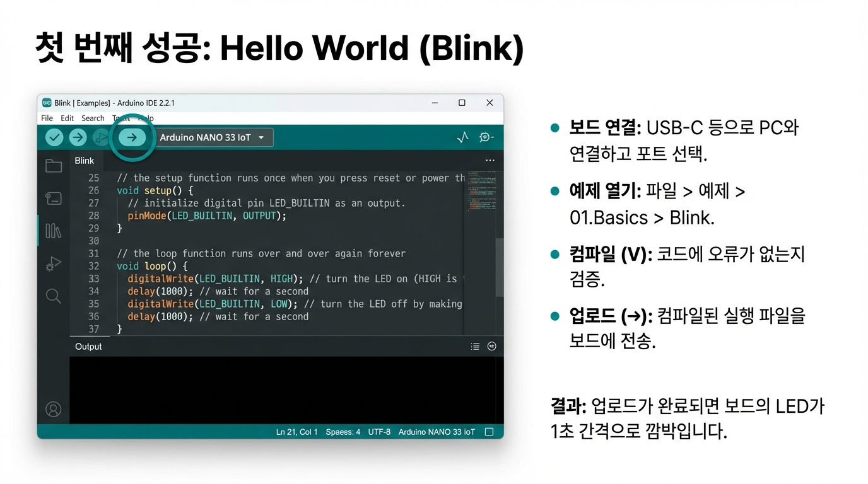The width and height of the screenshot is (868, 484).
Task: Click the arrow button directly beside the Verify checkmark
Action: pos(78,137)
